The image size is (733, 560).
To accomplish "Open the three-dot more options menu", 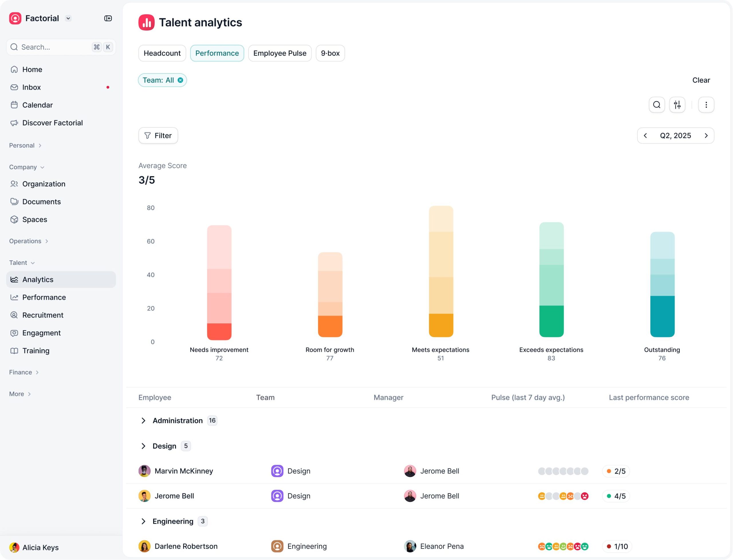I will [x=706, y=105].
